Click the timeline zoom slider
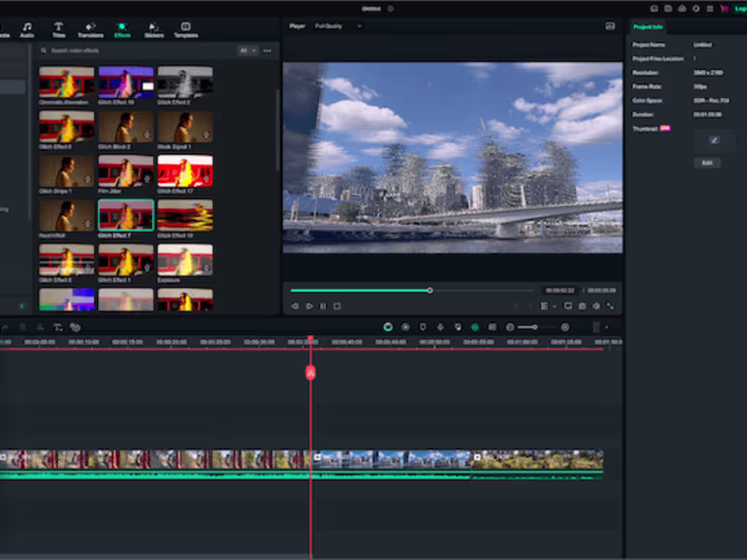This screenshot has height=560, width=747. point(537,328)
